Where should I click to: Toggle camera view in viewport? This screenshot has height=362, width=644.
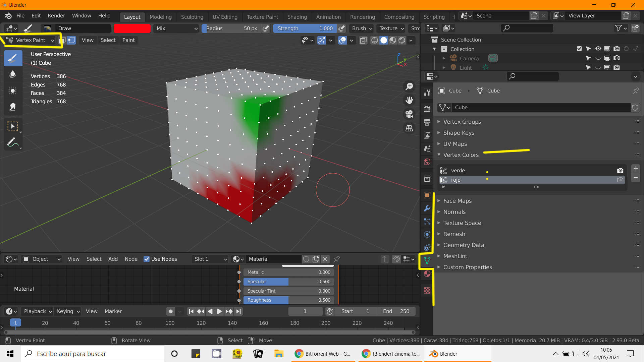[x=409, y=114]
